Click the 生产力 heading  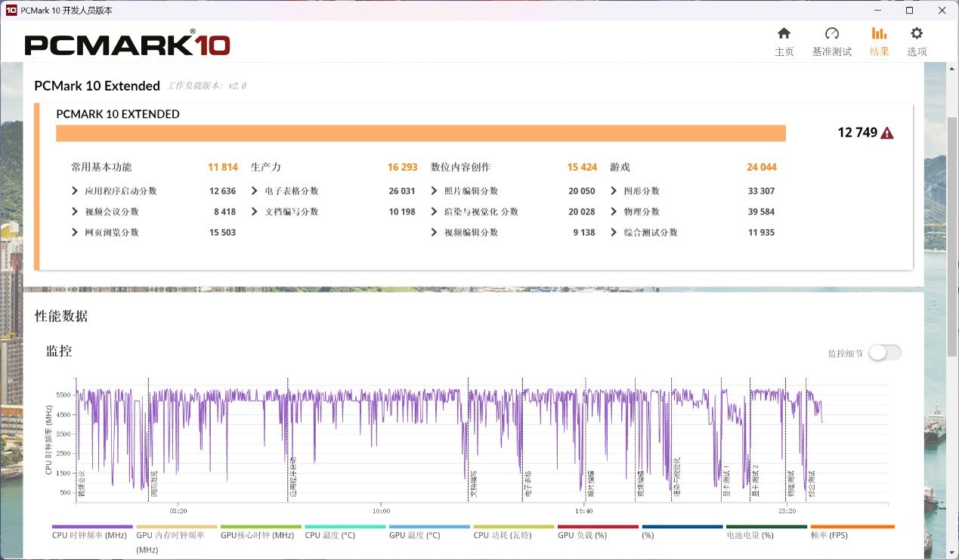point(265,167)
